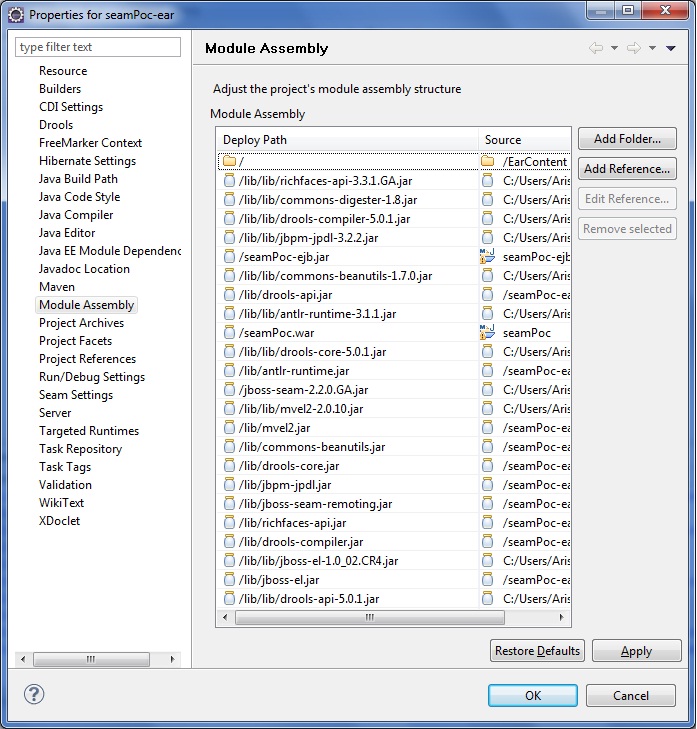
Task: Select the /lib/jboss-el.jar row
Action: click(394, 580)
